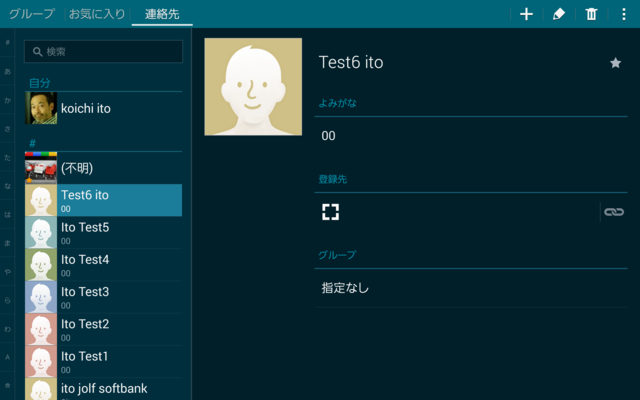Tap Ito Test1 avatar icon
This screenshot has height=400, width=640.
click(41, 361)
